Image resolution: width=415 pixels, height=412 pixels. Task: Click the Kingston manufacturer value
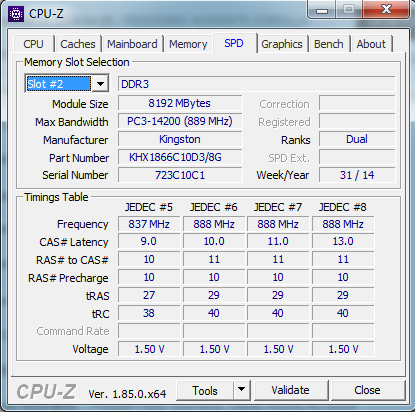coord(180,139)
